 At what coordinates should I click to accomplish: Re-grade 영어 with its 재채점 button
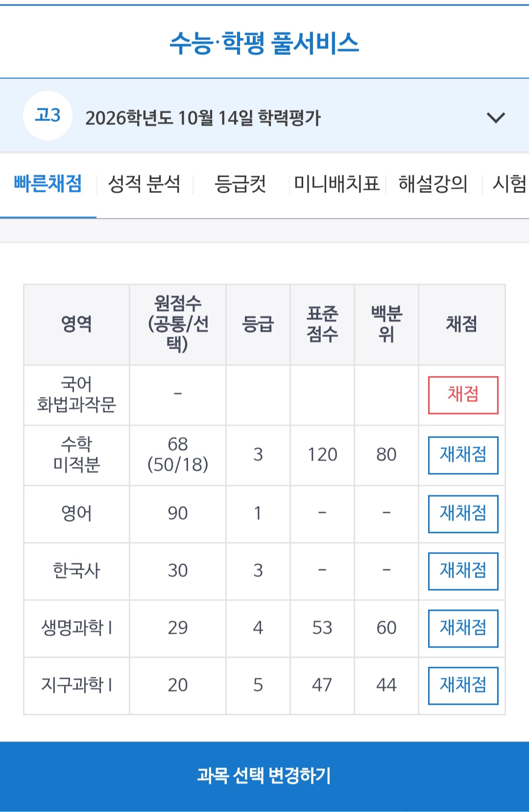[463, 514]
